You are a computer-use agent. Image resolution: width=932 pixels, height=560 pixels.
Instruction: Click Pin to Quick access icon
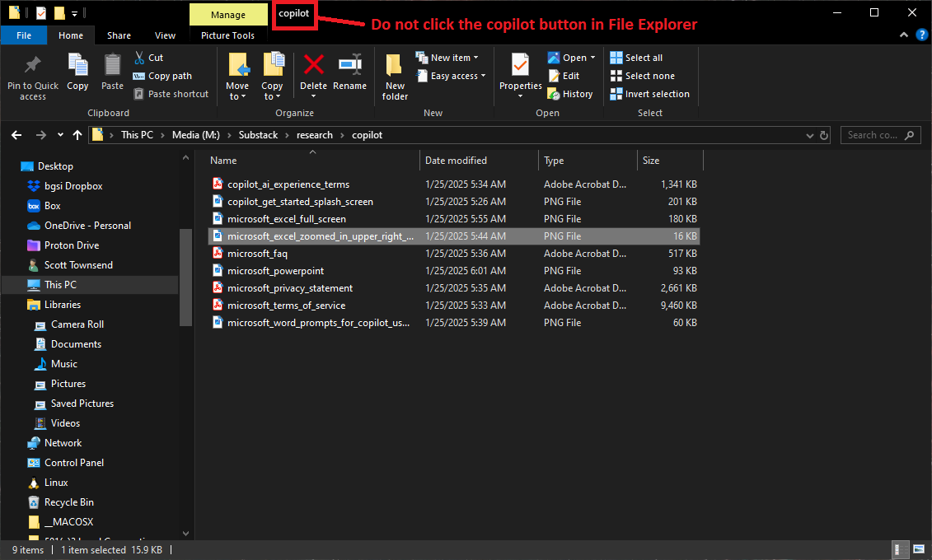tap(33, 64)
